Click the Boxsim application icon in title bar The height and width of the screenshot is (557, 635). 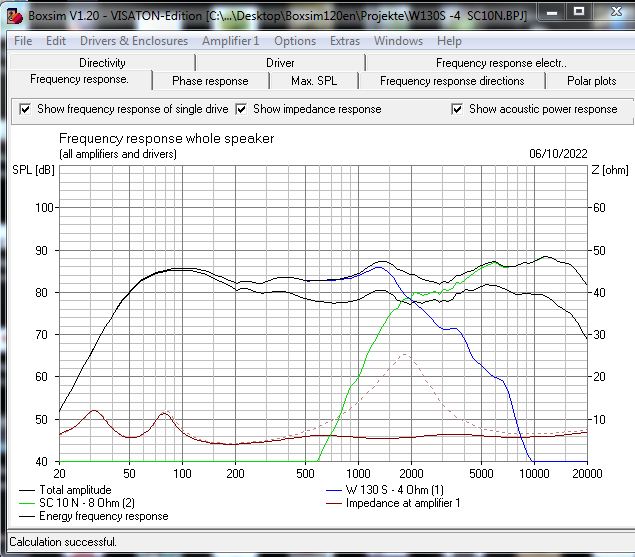[15, 16]
